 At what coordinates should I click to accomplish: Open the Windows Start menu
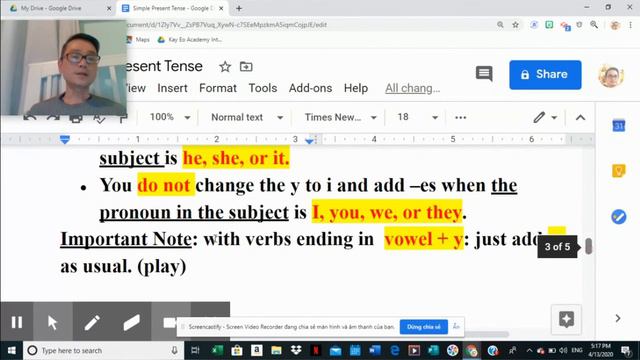(11, 351)
